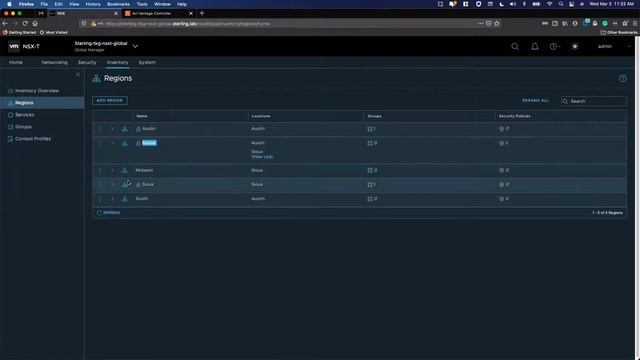Viewport: 640px width, 360px height.
Task: Expand the Sioux region row chevron
Action: click(x=113, y=185)
